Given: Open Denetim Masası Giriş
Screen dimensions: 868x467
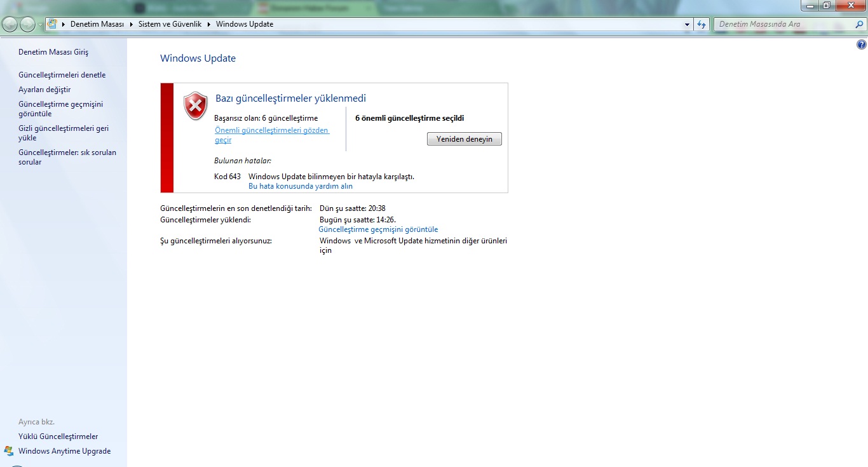Looking at the screenshot, I should click(x=53, y=52).
